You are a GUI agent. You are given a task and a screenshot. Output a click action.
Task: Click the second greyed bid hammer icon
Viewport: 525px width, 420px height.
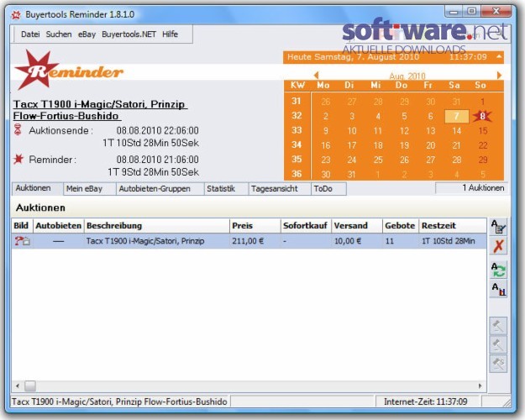click(498, 345)
